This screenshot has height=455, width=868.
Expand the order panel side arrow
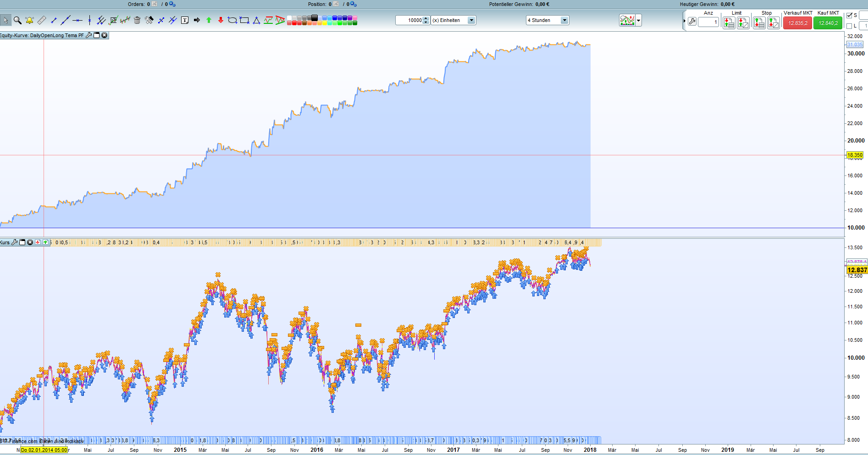tap(685, 21)
